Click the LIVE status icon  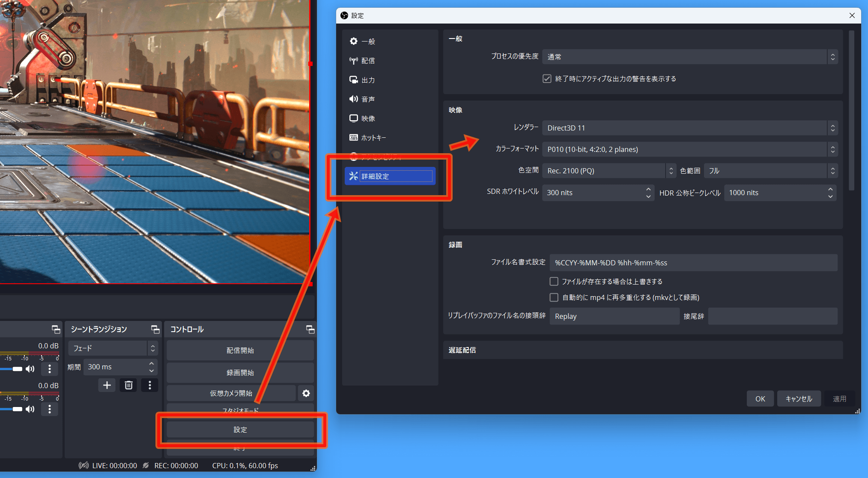[84, 466]
